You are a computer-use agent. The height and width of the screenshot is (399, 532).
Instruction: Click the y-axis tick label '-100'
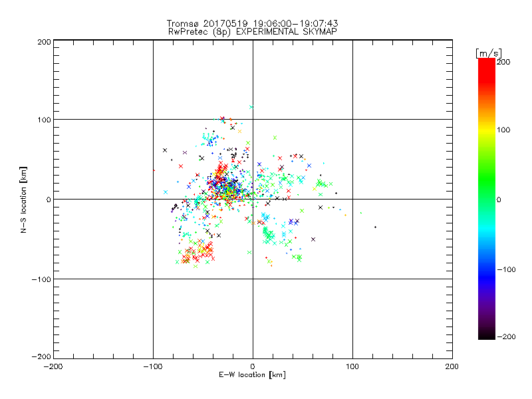tap(41, 279)
